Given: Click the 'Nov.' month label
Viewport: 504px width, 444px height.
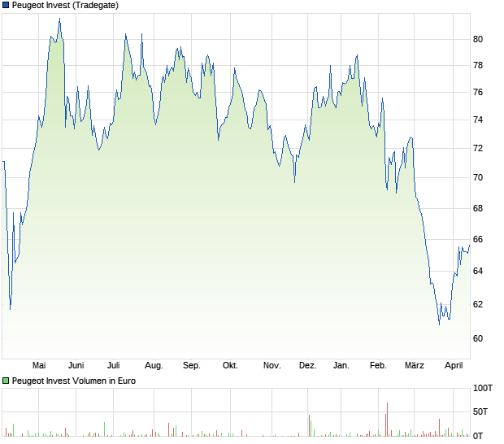Looking at the screenshot, I should pos(272,366).
